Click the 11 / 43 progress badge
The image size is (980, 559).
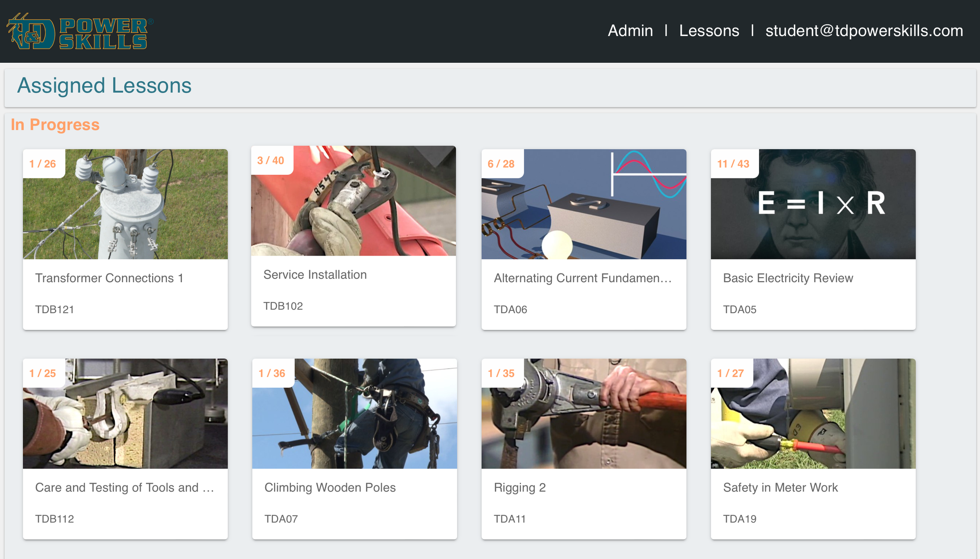pos(733,164)
